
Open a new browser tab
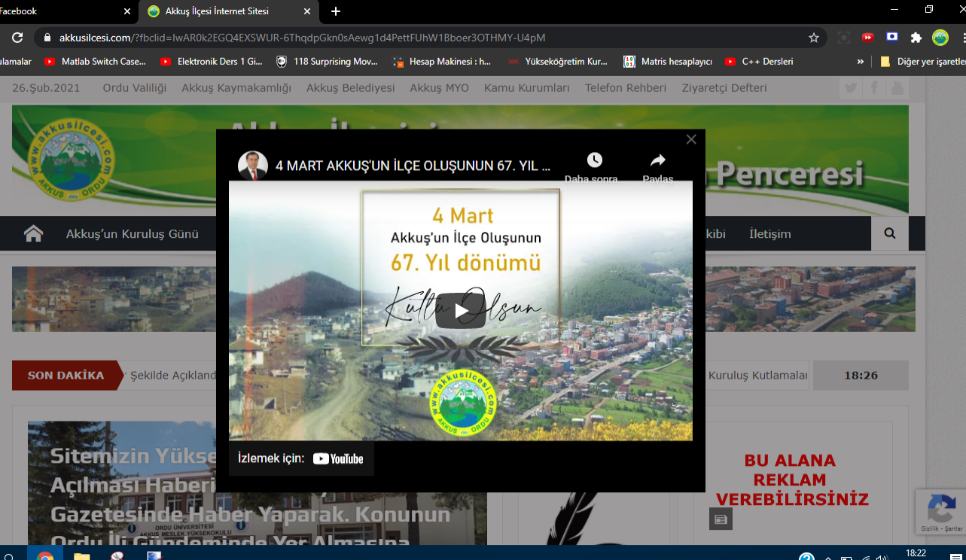click(x=336, y=11)
